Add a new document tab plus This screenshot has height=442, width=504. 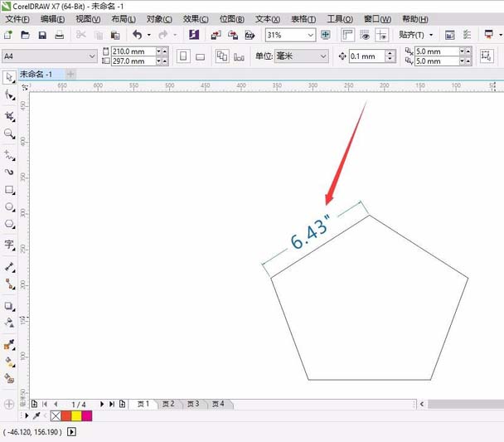[70, 75]
